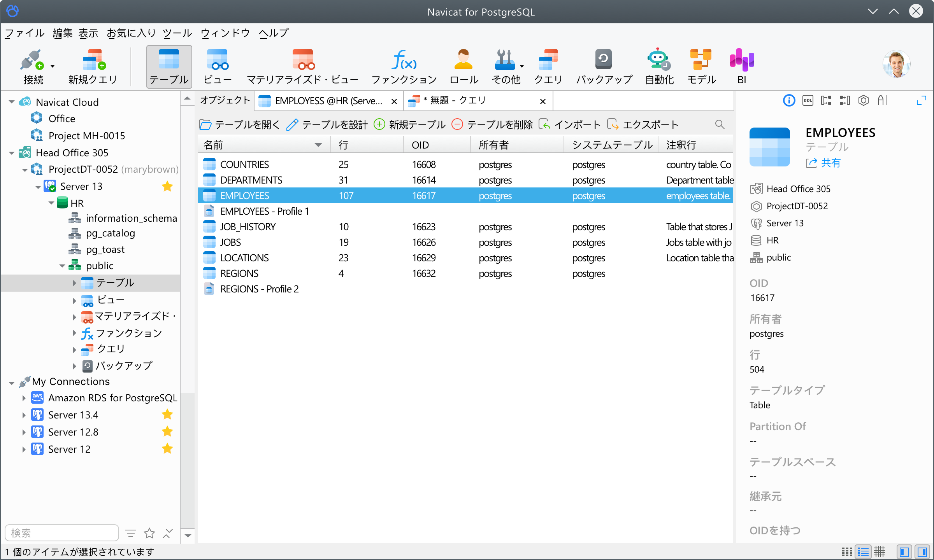The width and height of the screenshot is (934, 560).
Task: Click テーブルを設計 (Design Table) button
Action: point(327,124)
